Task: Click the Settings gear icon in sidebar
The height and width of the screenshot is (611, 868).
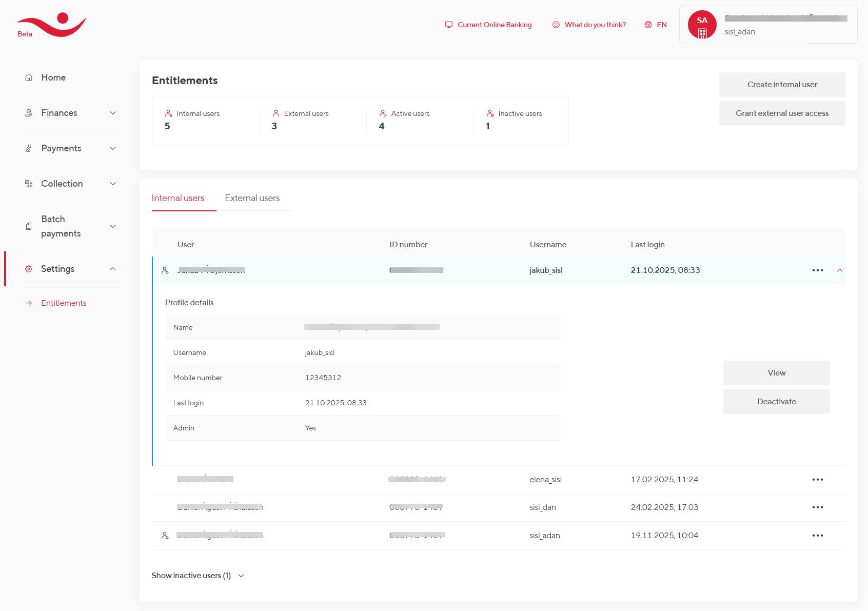Action: click(29, 269)
